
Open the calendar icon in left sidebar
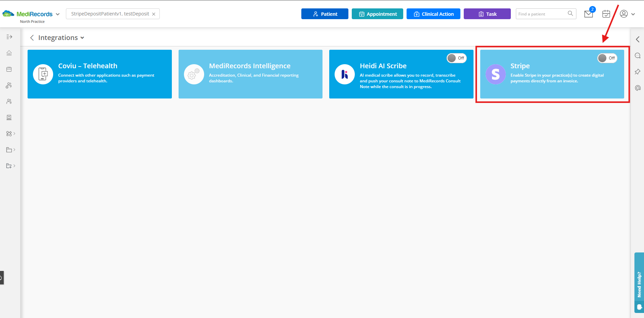click(9, 69)
